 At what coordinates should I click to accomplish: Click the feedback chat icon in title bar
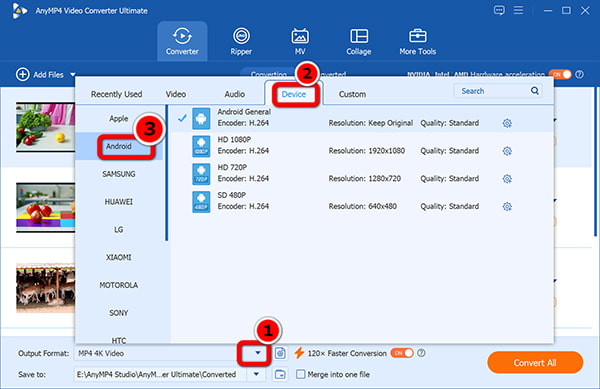499,10
